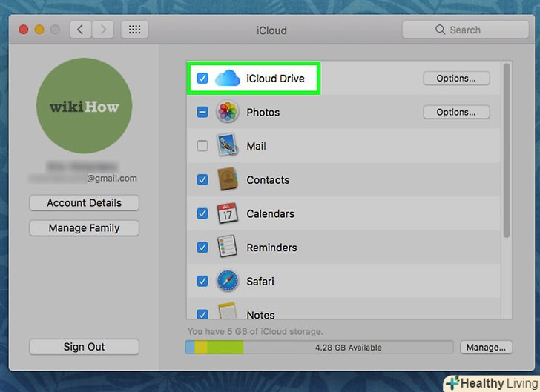Open Options for Photos
The width and height of the screenshot is (540, 392).
456,112
